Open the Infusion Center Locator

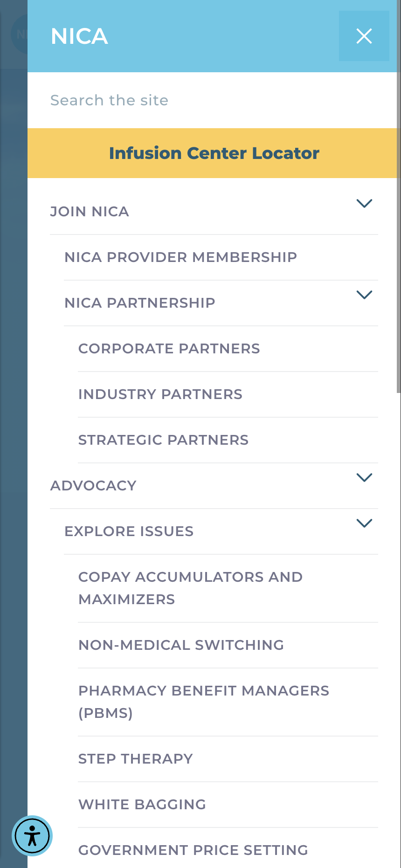coord(214,153)
